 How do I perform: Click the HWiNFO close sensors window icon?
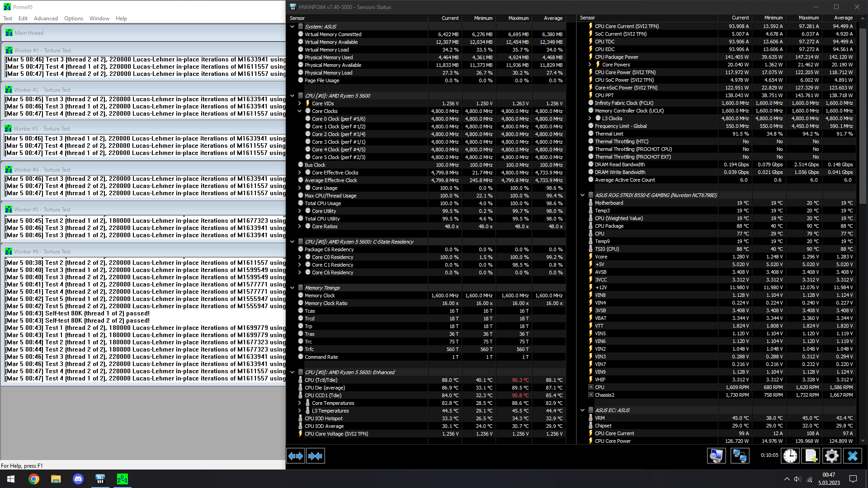click(853, 456)
